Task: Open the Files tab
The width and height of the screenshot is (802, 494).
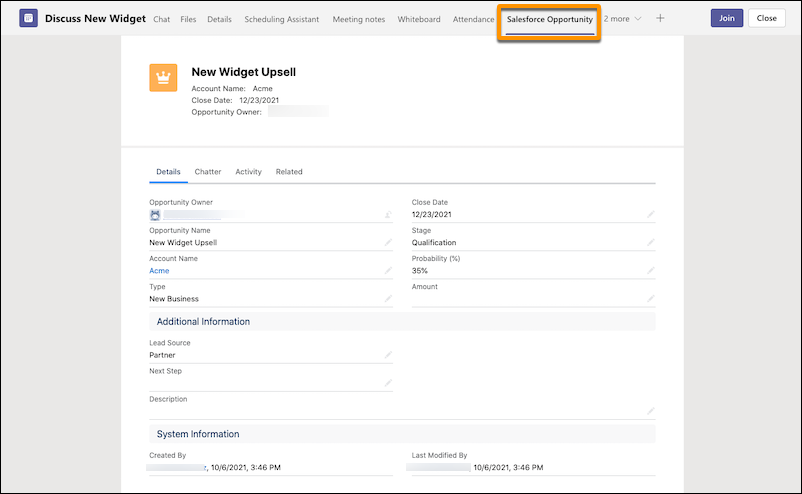Action: pos(188,19)
